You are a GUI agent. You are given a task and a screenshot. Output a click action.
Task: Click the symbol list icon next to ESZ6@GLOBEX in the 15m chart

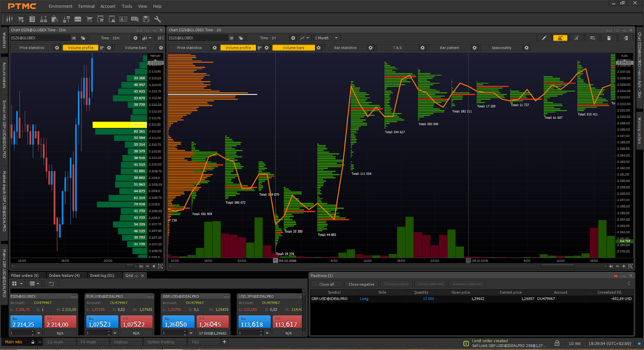pos(74,38)
